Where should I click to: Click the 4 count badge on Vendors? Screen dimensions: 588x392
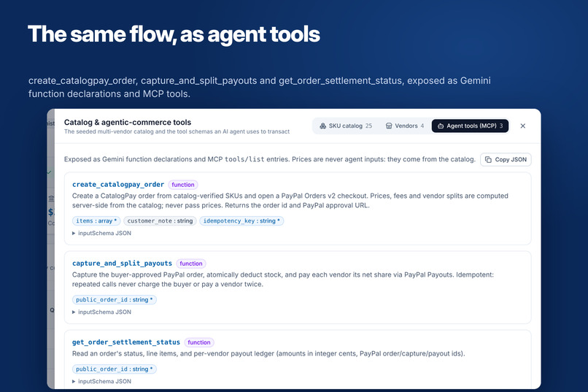(422, 126)
